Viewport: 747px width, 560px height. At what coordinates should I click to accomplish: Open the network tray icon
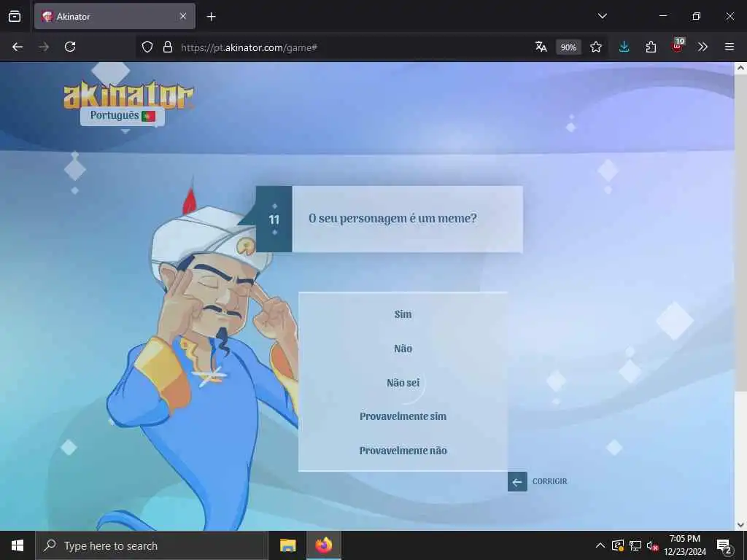pos(635,545)
